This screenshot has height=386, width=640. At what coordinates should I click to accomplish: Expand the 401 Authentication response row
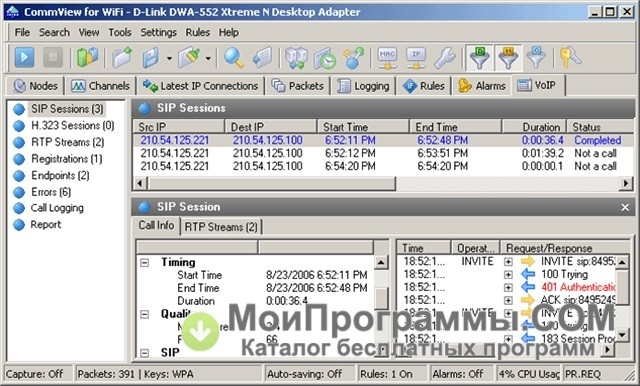coord(508,288)
